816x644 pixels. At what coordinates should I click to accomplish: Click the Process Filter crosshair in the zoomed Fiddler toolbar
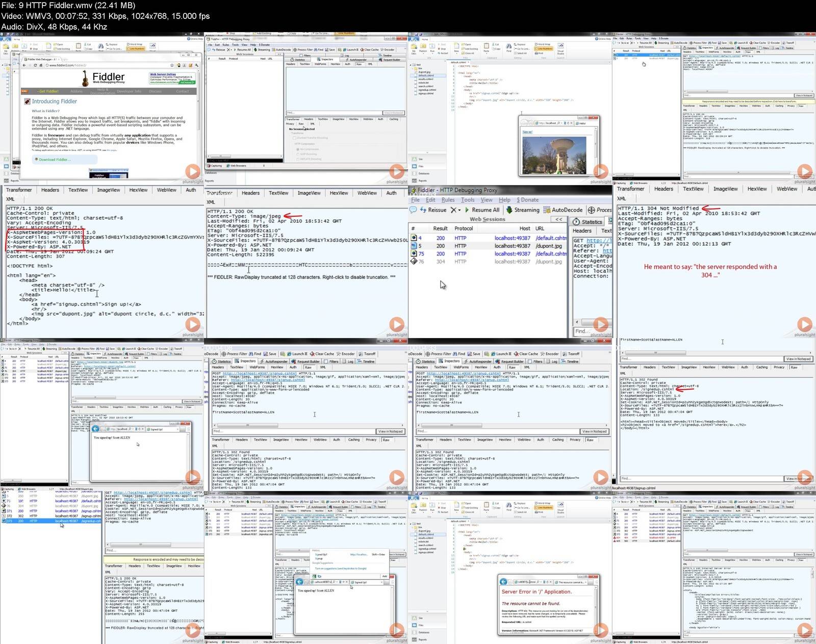point(592,210)
